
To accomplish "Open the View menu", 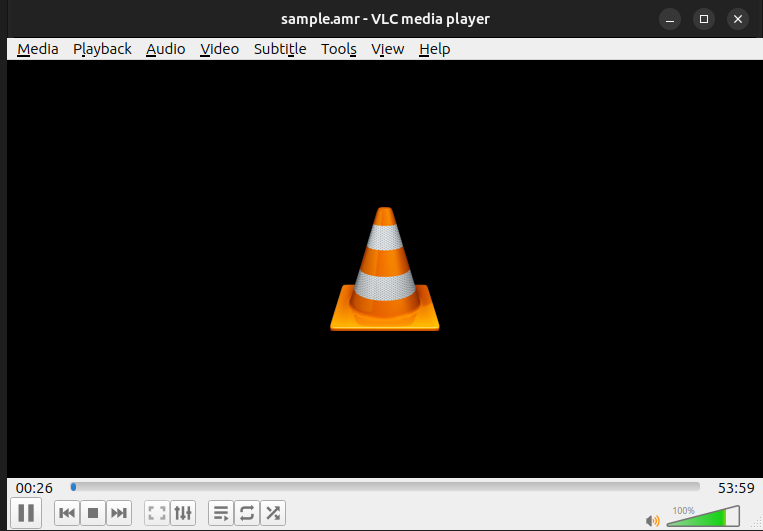I will pyautogui.click(x=388, y=49).
